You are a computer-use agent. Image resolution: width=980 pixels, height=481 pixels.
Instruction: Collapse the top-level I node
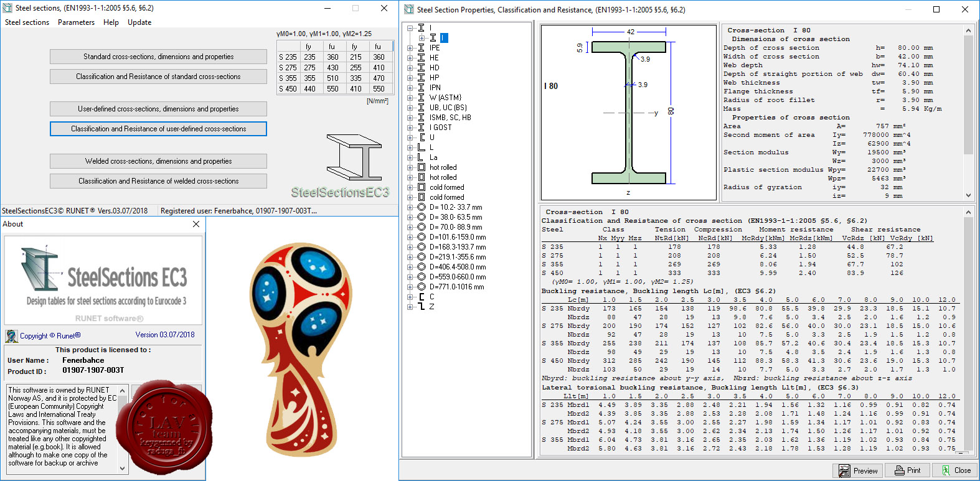410,28
